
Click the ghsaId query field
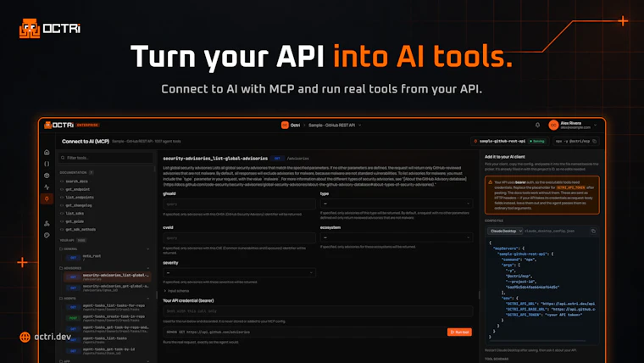tap(239, 204)
